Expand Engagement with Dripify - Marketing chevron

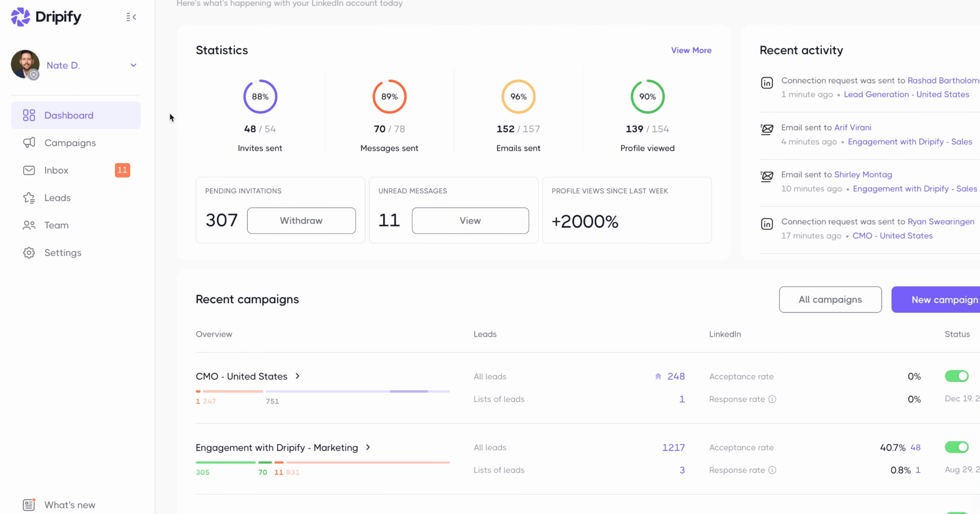368,448
